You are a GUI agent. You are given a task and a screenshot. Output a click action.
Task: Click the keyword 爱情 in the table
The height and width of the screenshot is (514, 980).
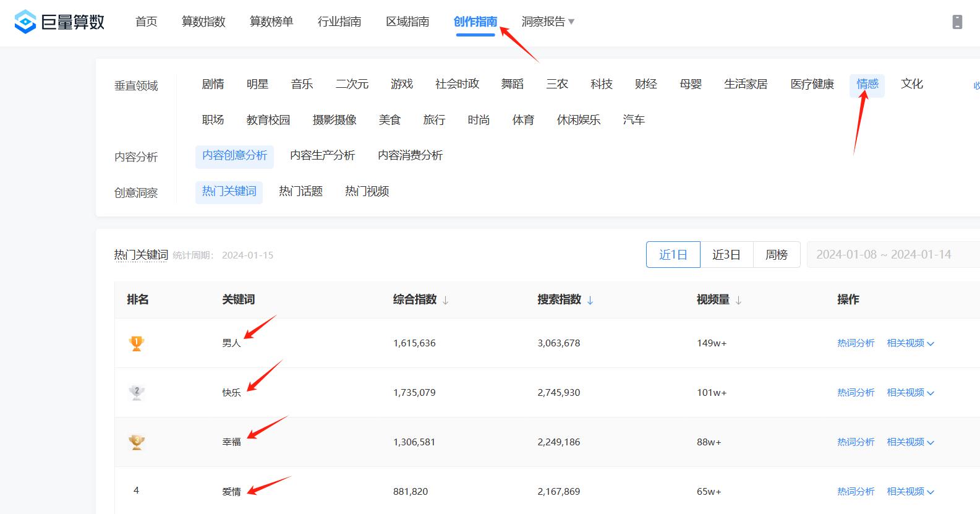pyautogui.click(x=231, y=492)
